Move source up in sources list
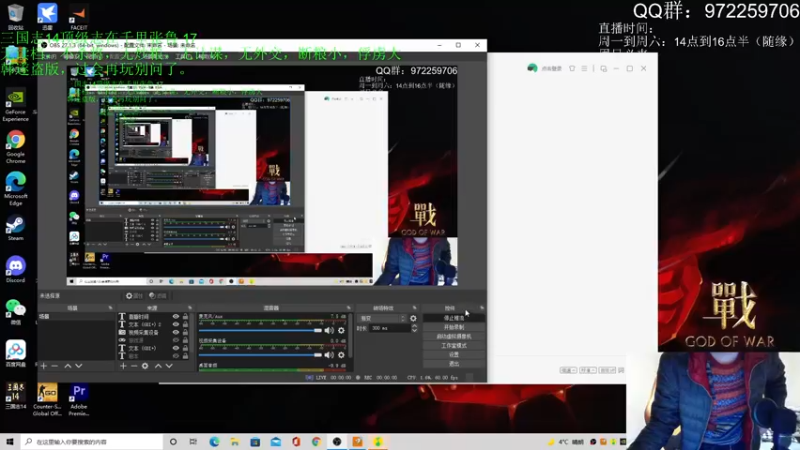Viewport: 800px width, 450px height. coord(158,366)
